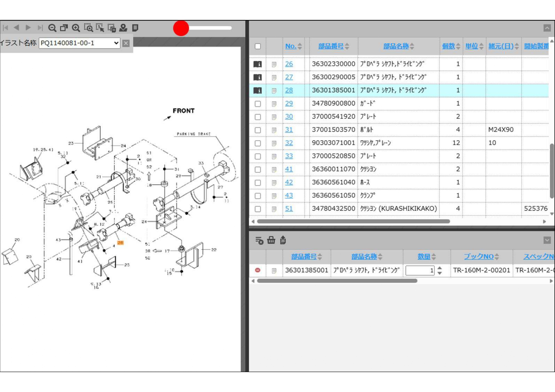
Task: Collapse the parts list panel with top-right arrow
Action: tap(547, 28)
